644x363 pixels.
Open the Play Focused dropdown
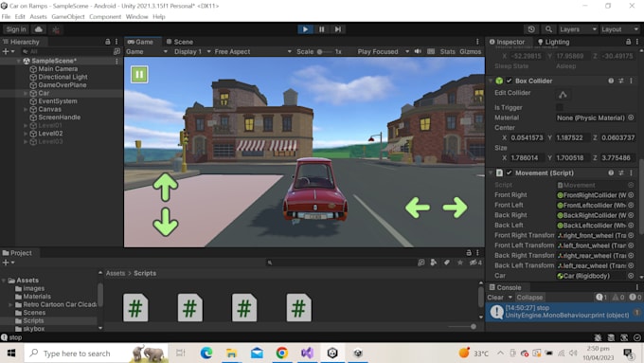click(384, 51)
